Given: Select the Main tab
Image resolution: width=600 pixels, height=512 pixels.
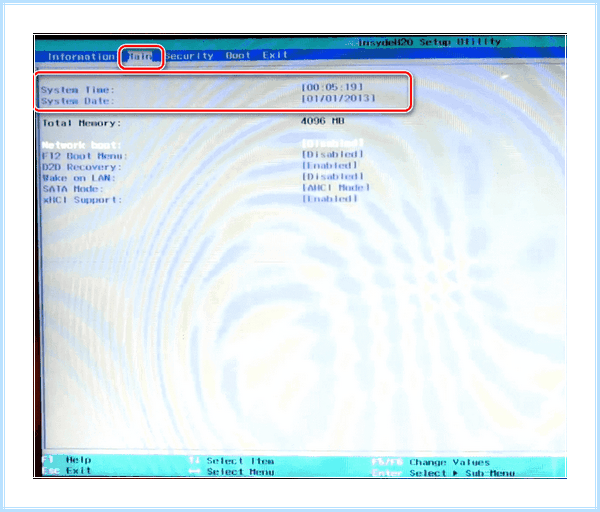Looking at the screenshot, I should [140, 56].
